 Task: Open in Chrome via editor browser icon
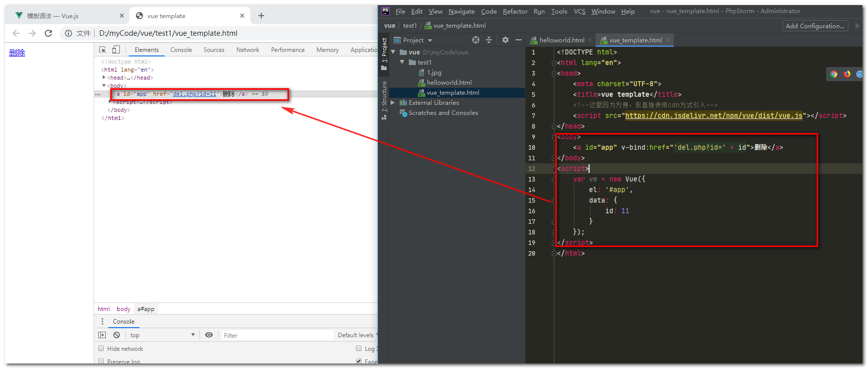(834, 74)
